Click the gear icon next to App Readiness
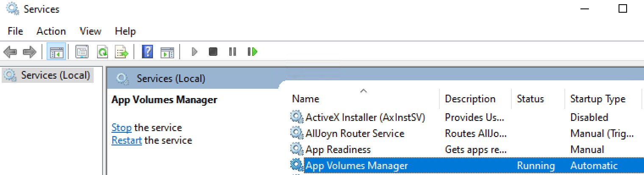644x175 pixels. point(297,149)
